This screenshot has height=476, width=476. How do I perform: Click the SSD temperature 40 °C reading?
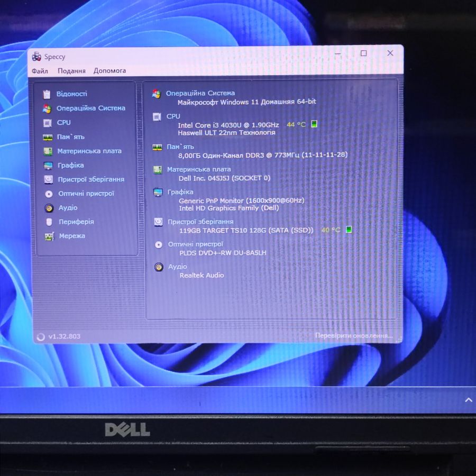331,230
